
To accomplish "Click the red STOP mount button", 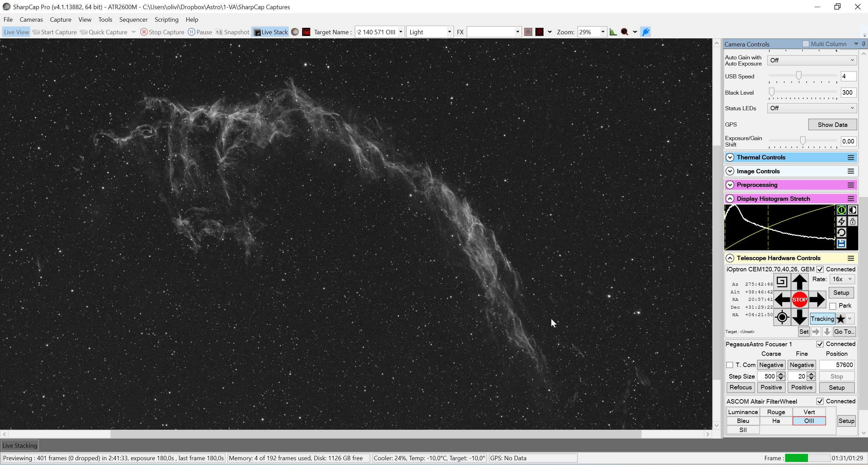I will (x=800, y=299).
